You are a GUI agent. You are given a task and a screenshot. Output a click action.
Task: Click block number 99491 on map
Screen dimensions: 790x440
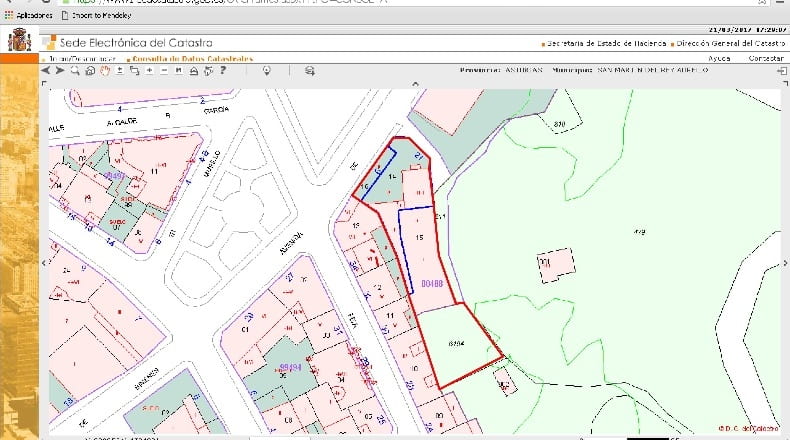[x=114, y=176]
